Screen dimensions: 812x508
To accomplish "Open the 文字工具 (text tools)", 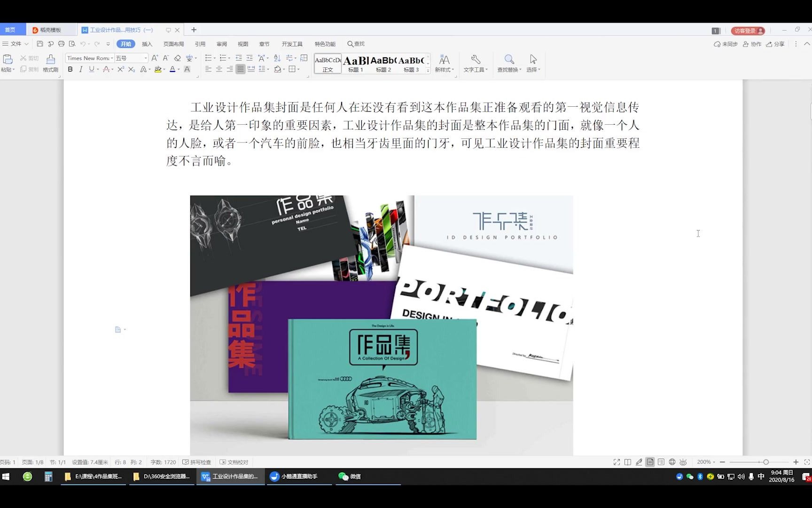I will (x=475, y=63).
